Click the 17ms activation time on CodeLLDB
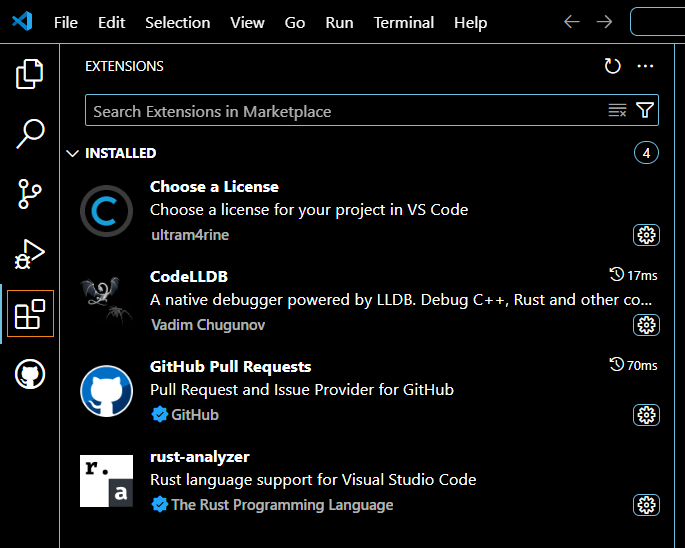Image resolution: width=685 pixels, height=548 pixels. click(x=633, y=275)
